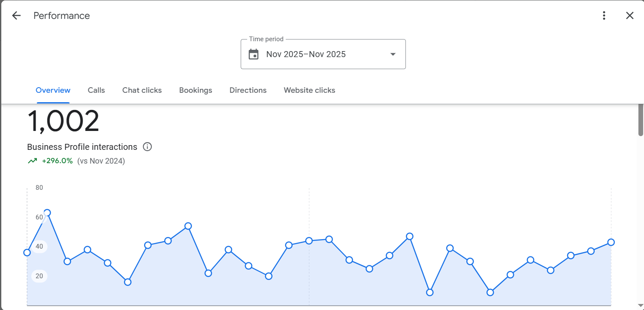Click the last data point at chart's right edge
Viewport: 644px width, 310px height.
[611, 242]
